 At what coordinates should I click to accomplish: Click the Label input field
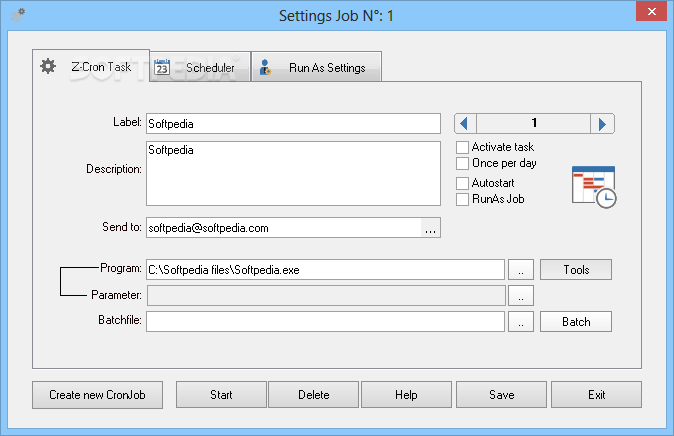coord(293,124)
